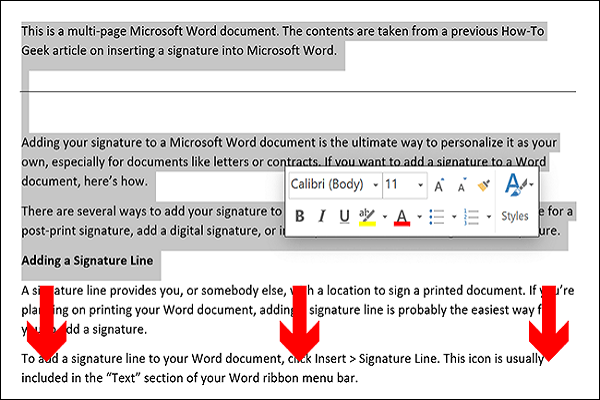Toggle Italic formatting in mini toolbar
The width and height of the screenshot is (600, 400).
click(322, 216)
